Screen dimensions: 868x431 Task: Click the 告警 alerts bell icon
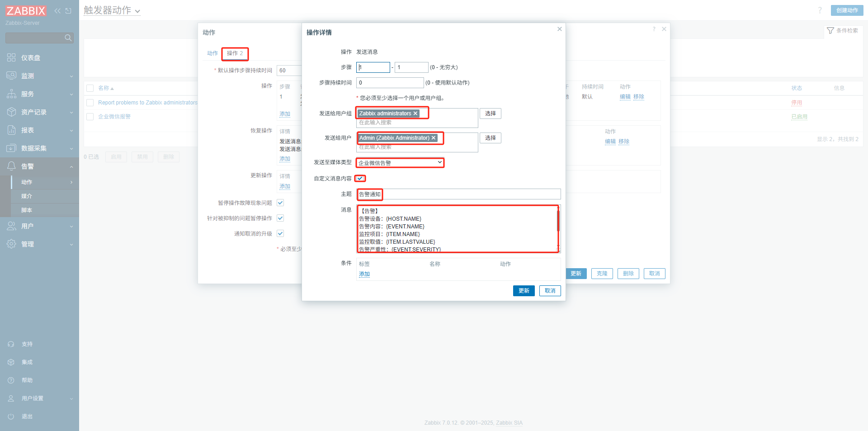(11, 166)
